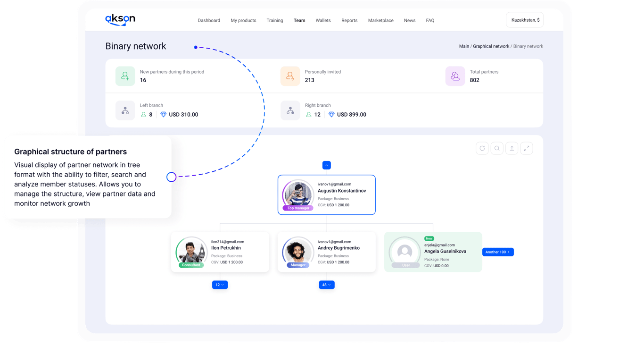Open Wallets page

323,20
